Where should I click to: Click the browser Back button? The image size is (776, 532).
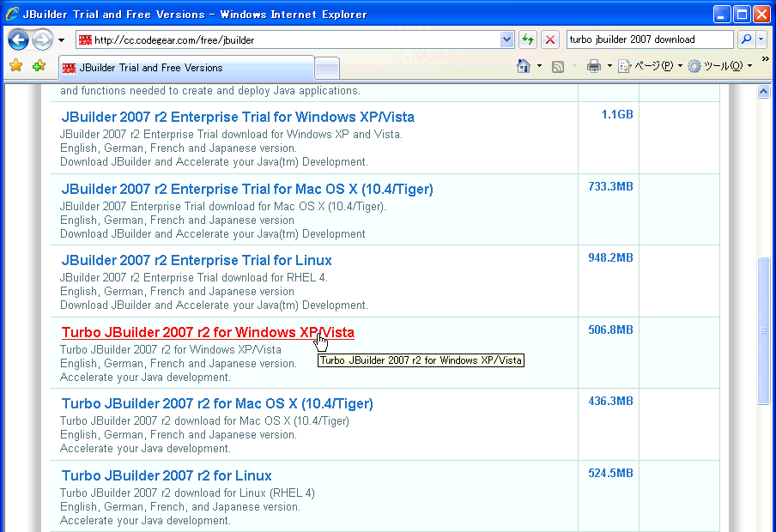pyautogui.click(x=18, y=40)
